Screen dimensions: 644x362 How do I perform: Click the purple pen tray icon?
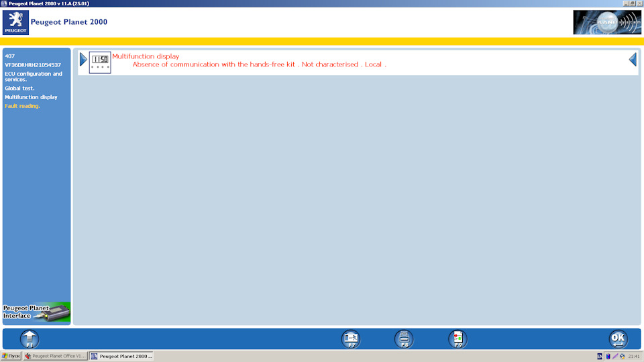[x=615, y=356]
